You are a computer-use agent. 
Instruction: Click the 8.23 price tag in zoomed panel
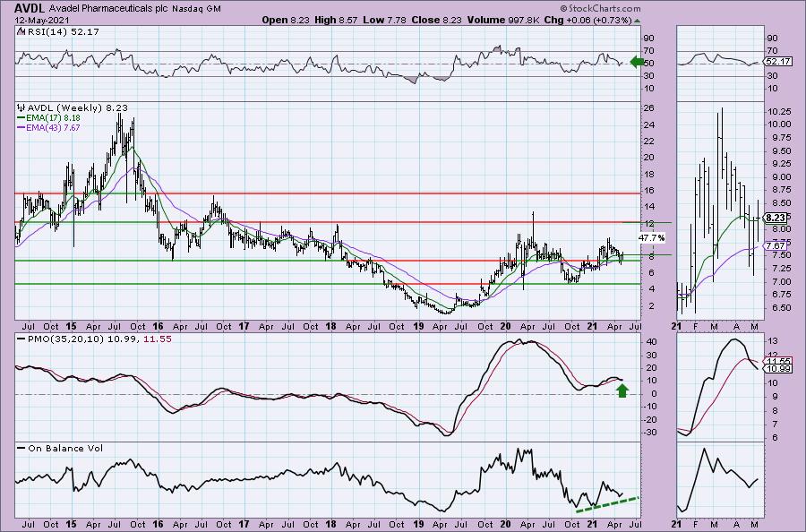coord(776,218)
